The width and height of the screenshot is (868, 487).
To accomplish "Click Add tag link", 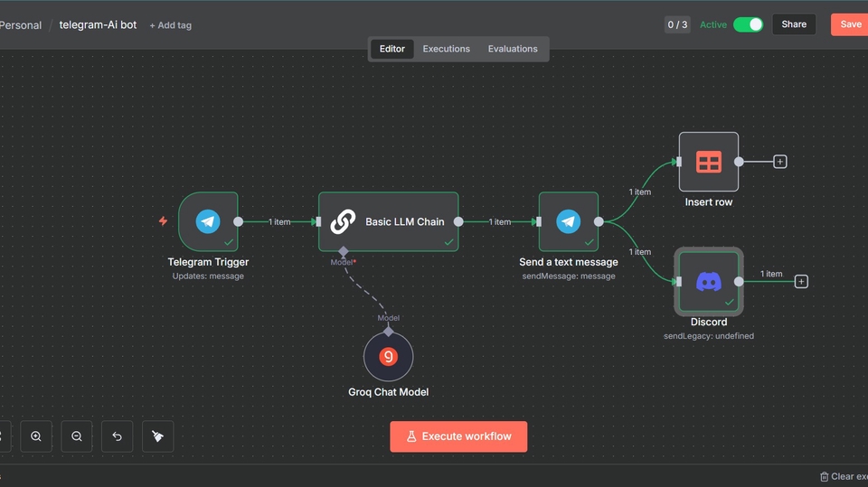I will point(171,25).
